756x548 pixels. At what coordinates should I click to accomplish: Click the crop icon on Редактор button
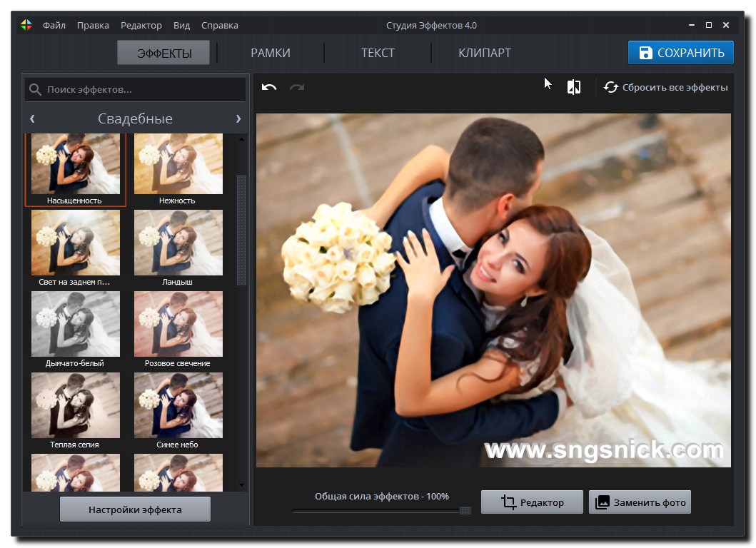pos(508,502)
